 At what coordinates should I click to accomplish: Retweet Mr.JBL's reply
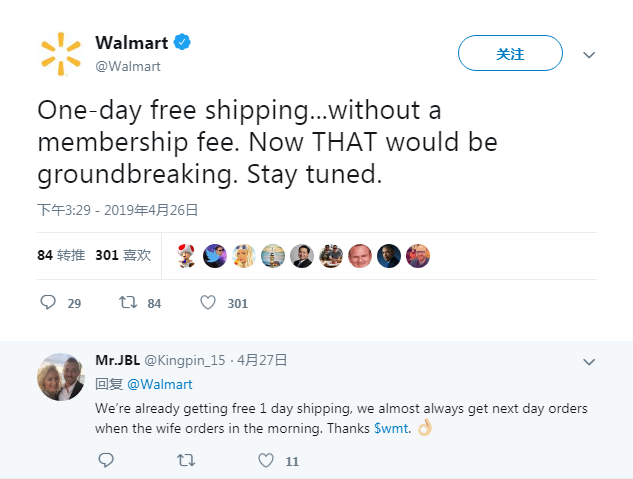(x=186, y=461)
